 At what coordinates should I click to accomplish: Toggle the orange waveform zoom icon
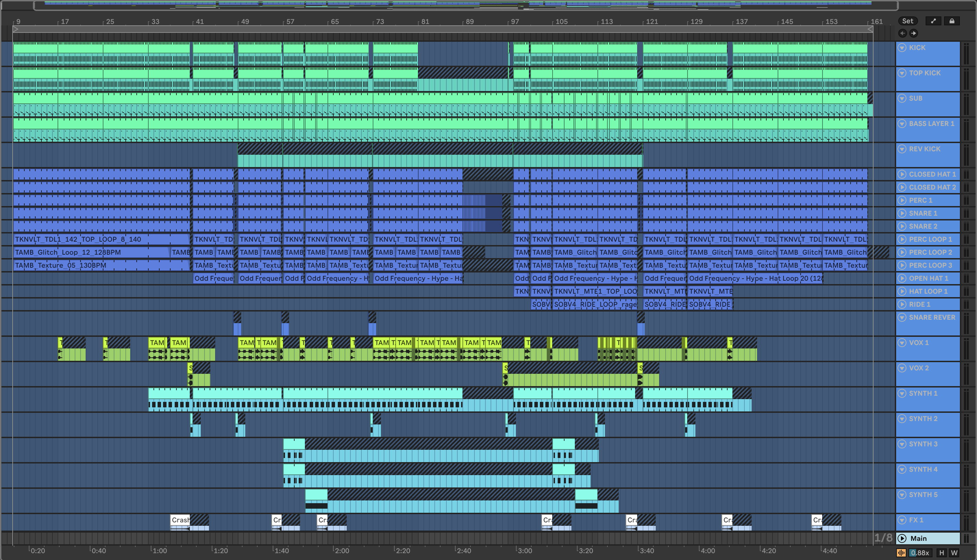[x=901, y=553]
